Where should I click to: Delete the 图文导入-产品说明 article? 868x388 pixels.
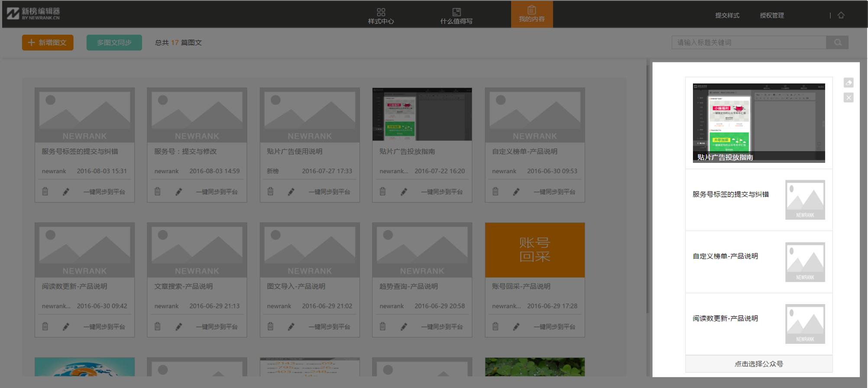270,327
